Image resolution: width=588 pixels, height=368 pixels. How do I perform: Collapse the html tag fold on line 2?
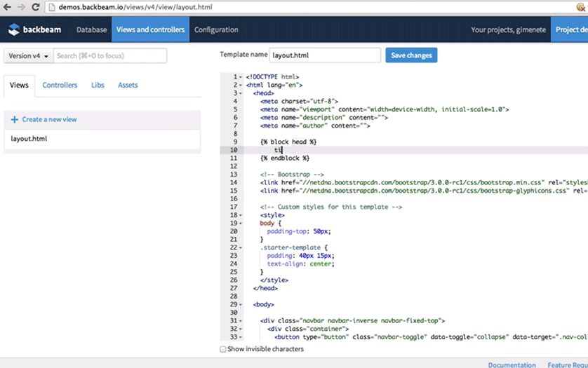coord(241,86)
